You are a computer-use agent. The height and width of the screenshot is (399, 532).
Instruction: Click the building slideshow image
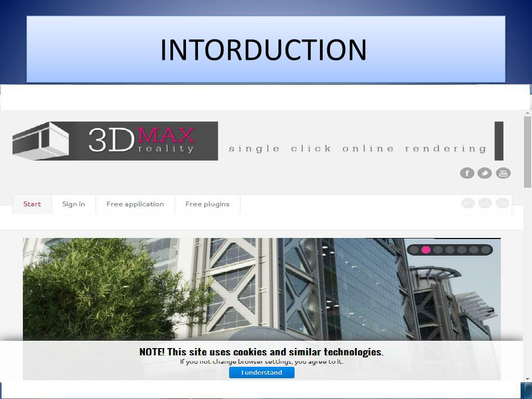click(262, 289)
